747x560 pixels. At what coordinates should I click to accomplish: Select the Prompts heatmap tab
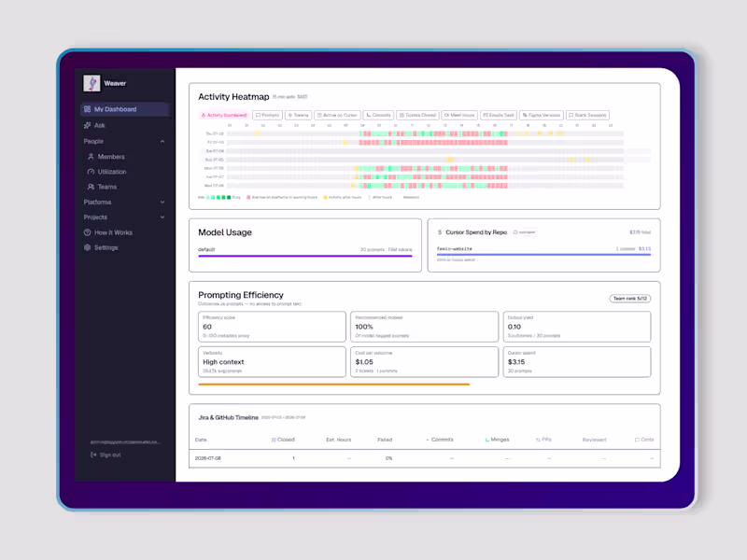coord(267,115)
